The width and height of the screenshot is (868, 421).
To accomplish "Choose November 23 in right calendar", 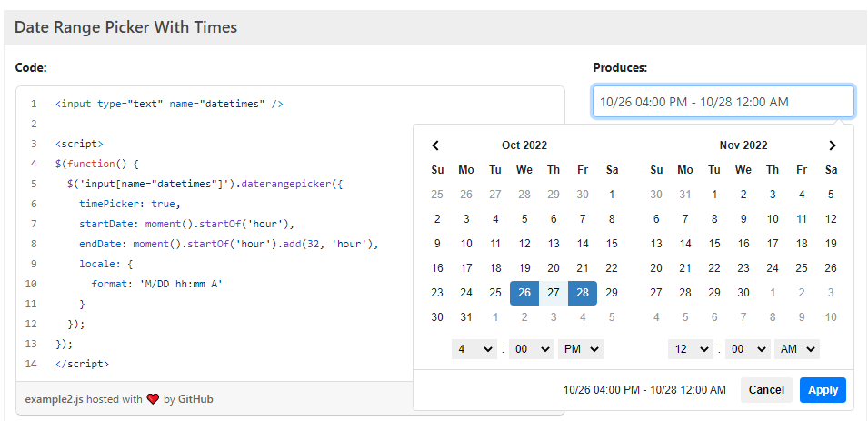I will click(x=743, y=268).
